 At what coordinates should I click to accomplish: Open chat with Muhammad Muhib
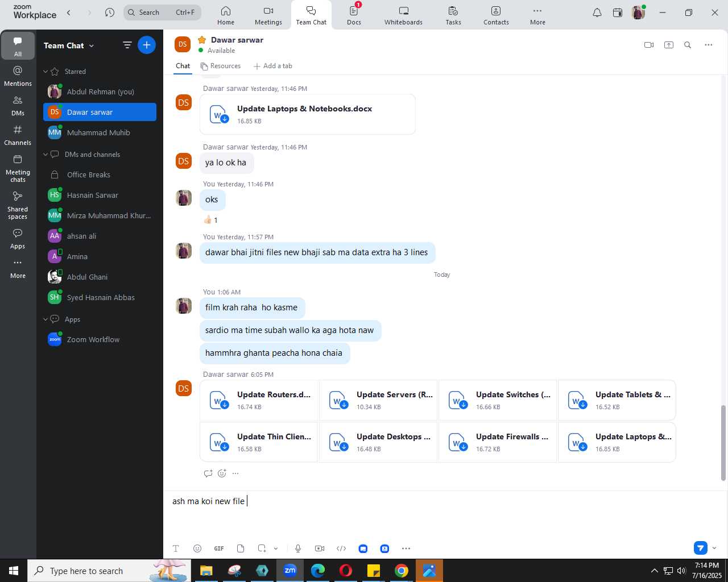(100, 132)
